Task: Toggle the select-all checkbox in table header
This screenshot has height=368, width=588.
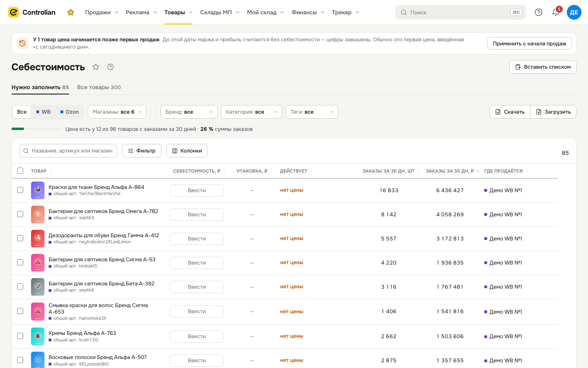Action: click(20, 171)
